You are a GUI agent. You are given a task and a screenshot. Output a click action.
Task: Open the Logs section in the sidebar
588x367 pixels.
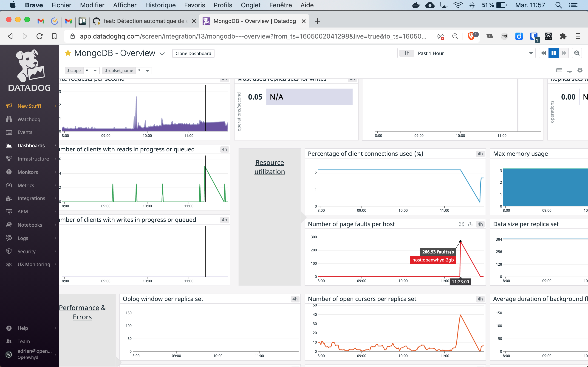coord(23,238)
